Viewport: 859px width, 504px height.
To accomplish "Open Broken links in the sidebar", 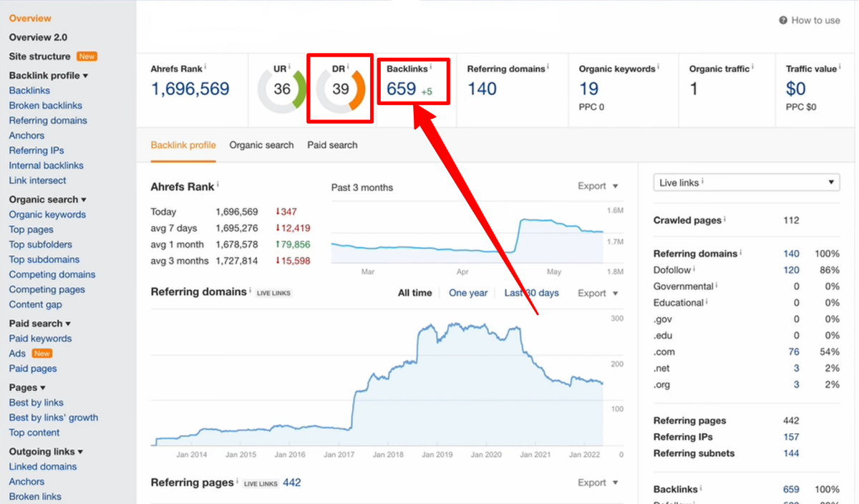I will [35, 497].
